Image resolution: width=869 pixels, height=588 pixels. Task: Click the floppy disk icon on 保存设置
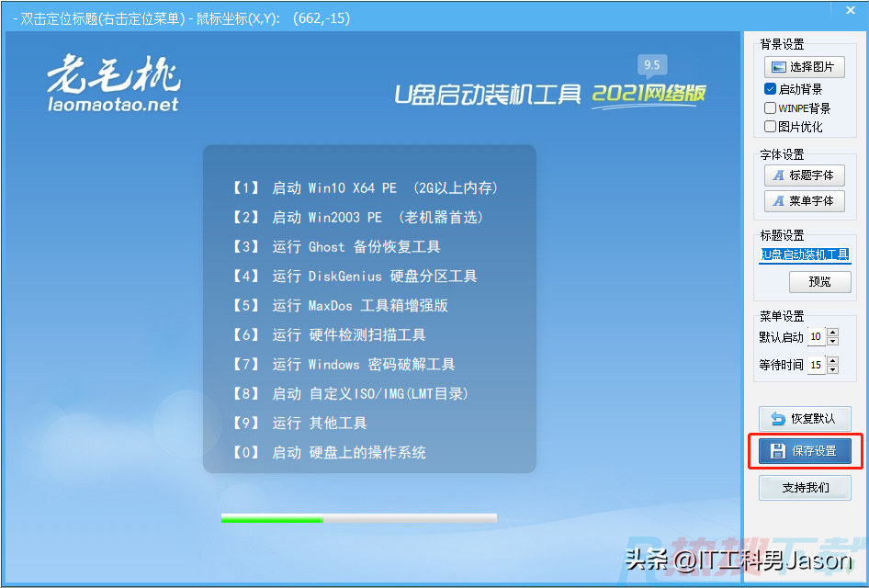(x=778, y=451)
